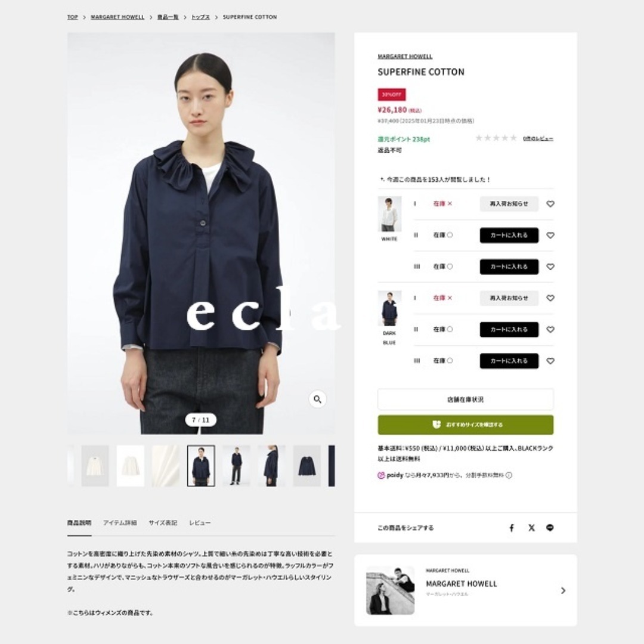Favorite White size I with heart icon
The image size is (644, 644).
[x=550, y=204]
